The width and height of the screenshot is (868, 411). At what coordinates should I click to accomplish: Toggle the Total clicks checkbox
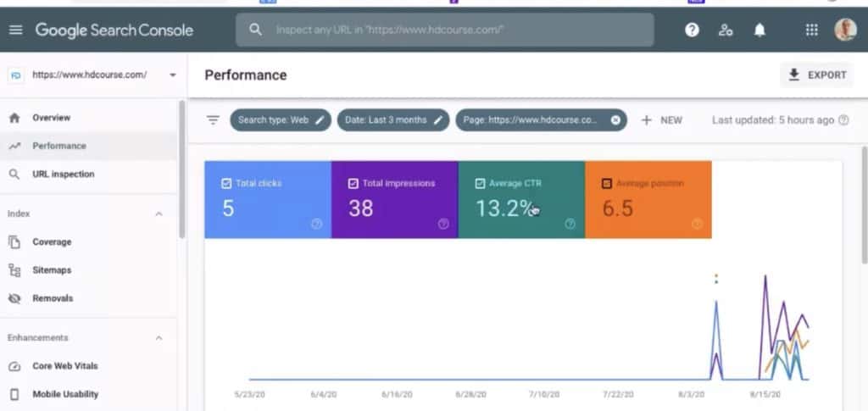(226, 184)
